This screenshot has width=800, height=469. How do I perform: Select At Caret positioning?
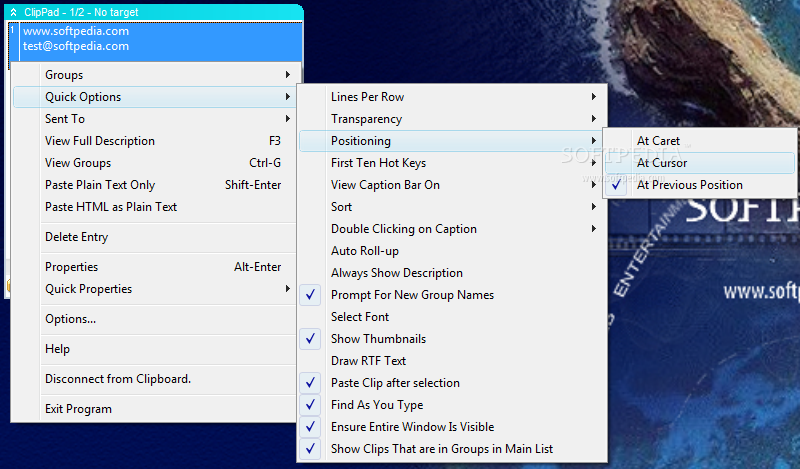point(700,141)
